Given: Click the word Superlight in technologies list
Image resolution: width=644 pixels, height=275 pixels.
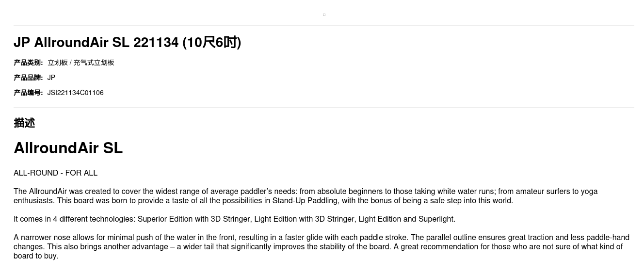Looking at the screenshot, I should (x=436, y=219).
